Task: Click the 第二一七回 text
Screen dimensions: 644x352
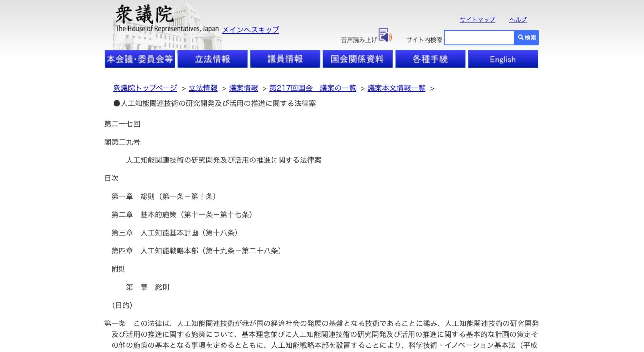Action: coord(122,124)
